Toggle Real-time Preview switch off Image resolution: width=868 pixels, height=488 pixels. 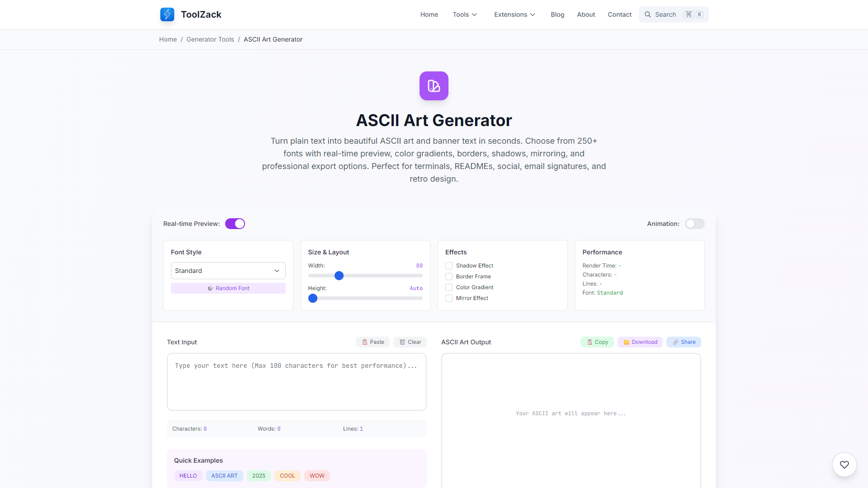click(235, 224)
